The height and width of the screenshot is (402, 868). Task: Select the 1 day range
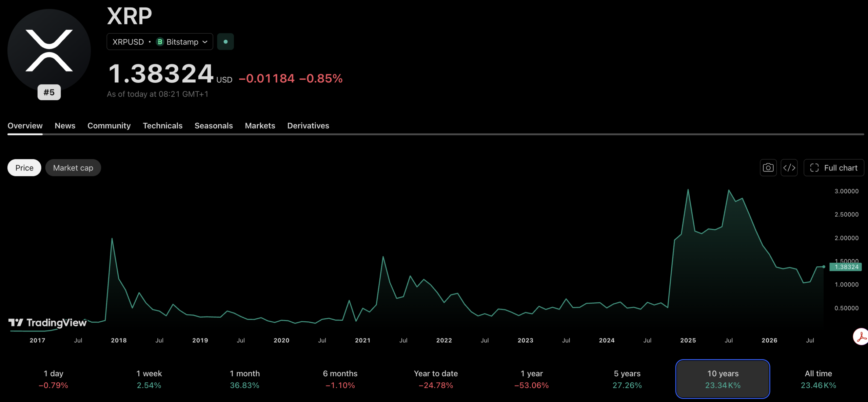[x=53, y=379]
